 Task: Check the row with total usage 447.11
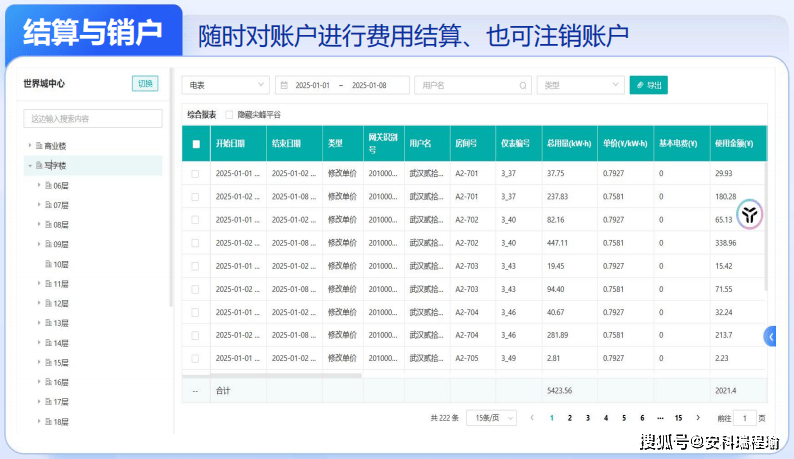point(195,243)
